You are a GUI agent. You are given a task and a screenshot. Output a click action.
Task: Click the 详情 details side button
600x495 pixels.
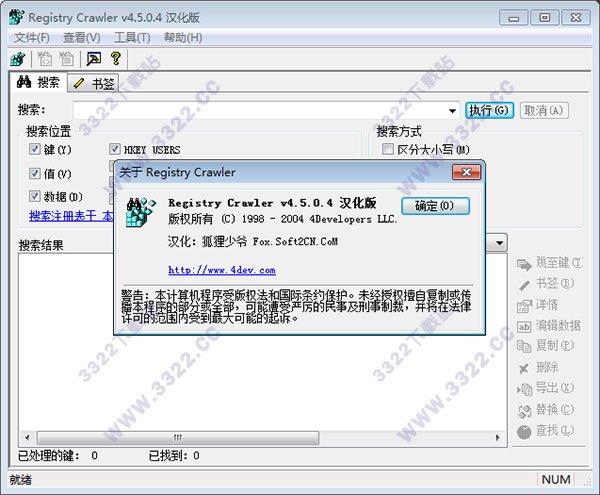537,305
